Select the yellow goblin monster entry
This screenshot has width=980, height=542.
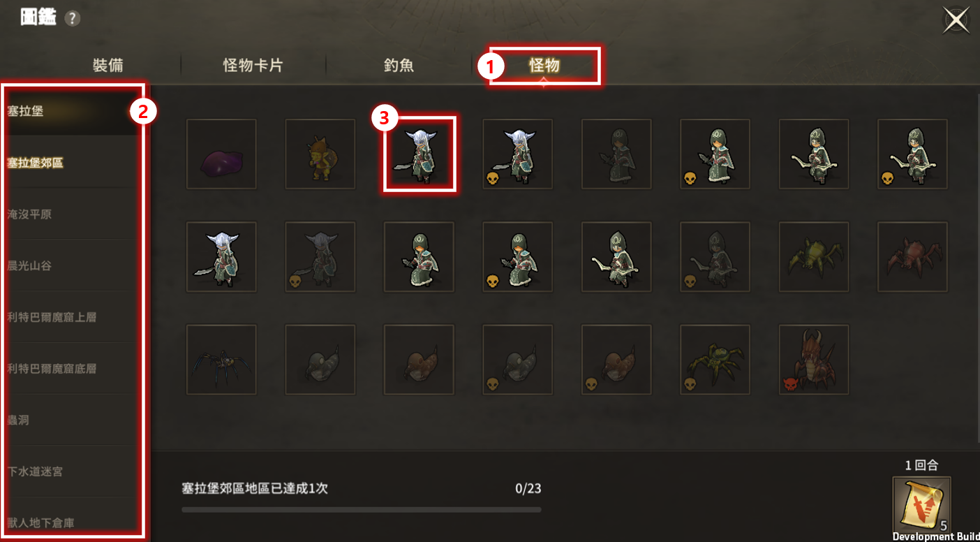pyautogui.click(x=320, y=154)
